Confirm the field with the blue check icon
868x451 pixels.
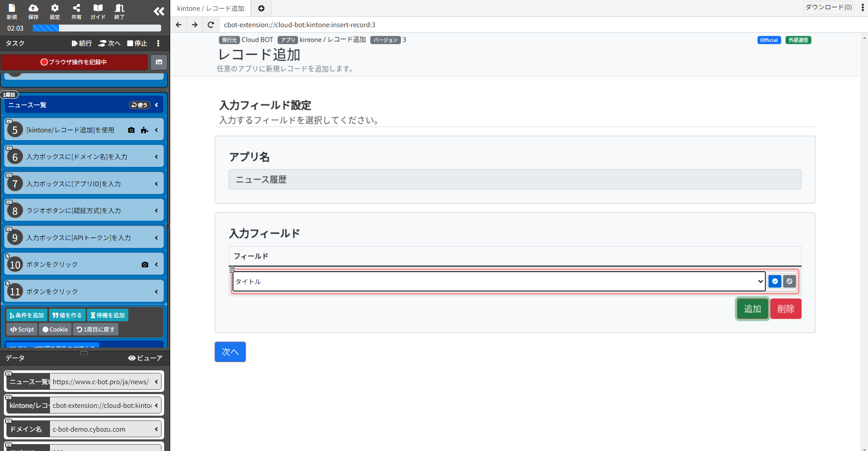point(775,281)
